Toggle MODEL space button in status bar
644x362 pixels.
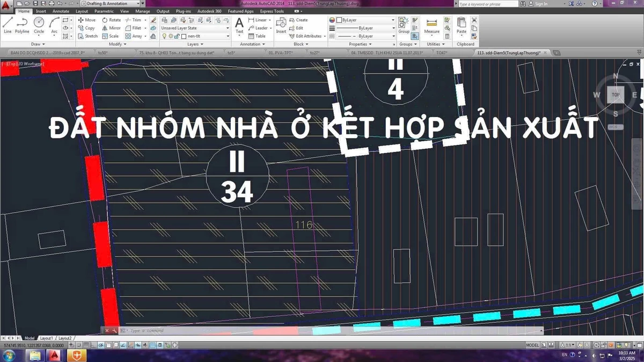click(x=532, y=345)
